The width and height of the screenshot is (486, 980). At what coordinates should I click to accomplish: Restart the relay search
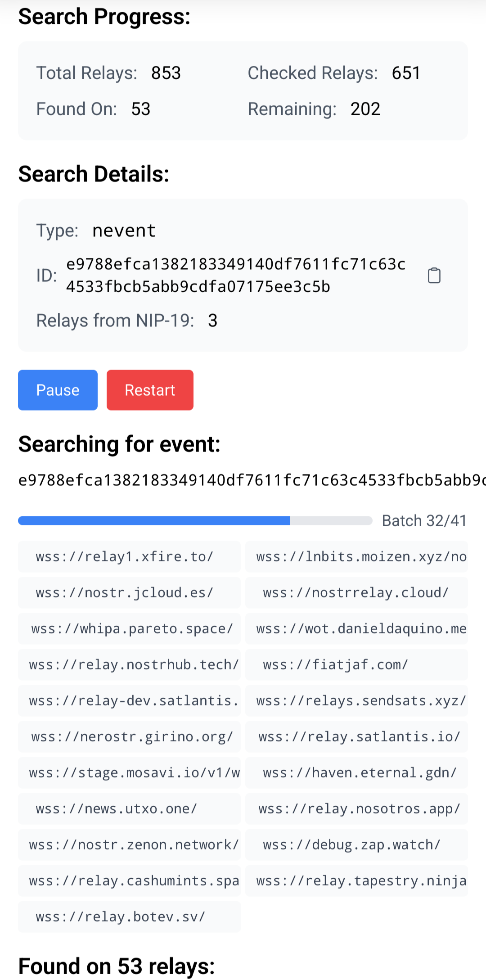(150, 390)
